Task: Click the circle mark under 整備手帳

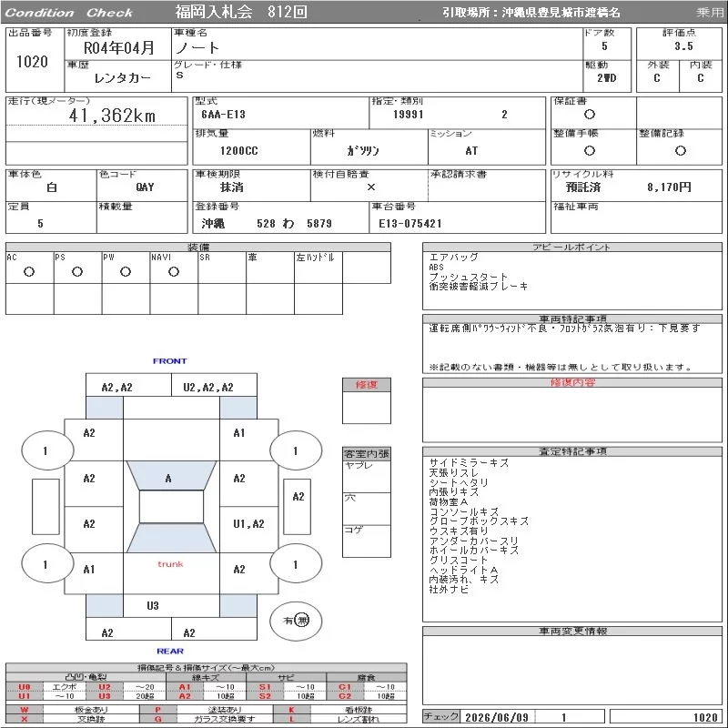Action: tap(590, 150)
